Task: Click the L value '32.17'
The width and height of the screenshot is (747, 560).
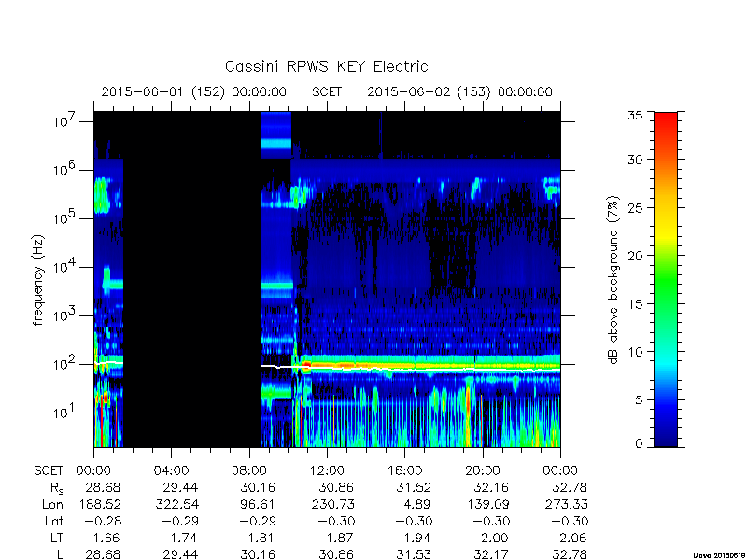Action: click(491, 554)
